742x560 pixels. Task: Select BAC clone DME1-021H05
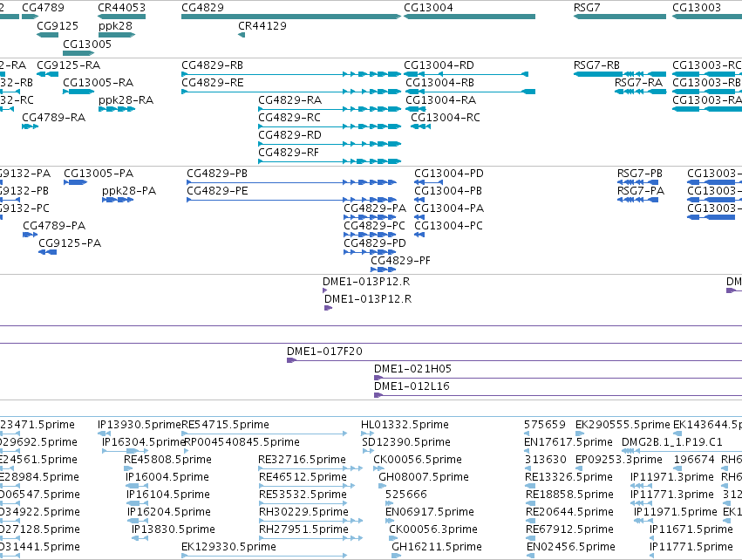(412, 369)
